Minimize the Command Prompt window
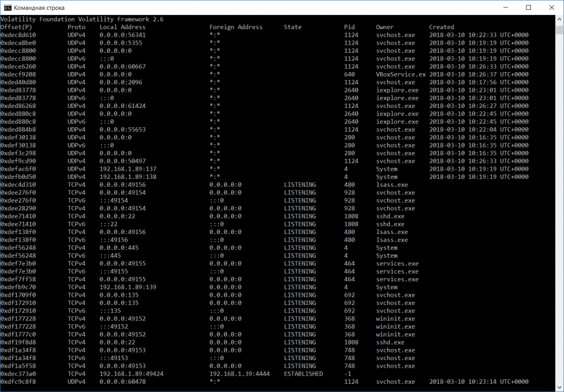564x392 pixels. [505, 7]
